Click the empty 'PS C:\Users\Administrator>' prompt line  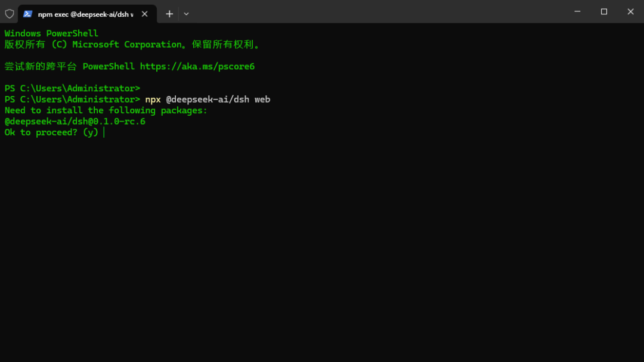click(x=72, y=88)
